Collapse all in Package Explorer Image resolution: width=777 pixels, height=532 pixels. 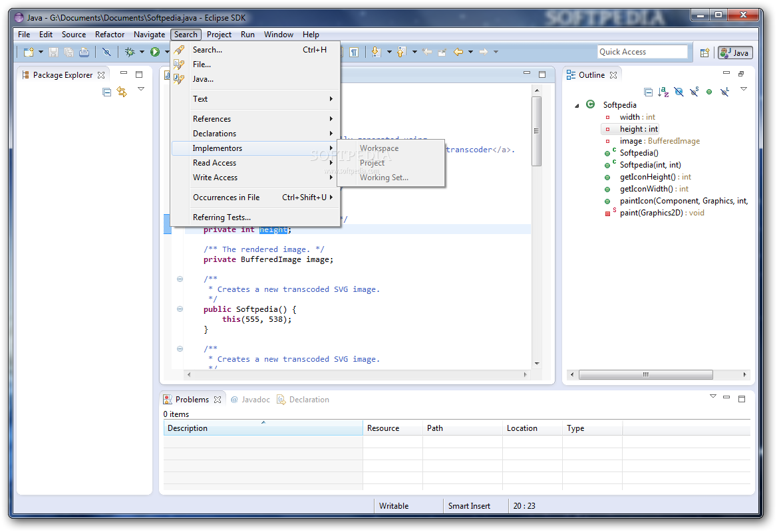(x=106, y=92)
